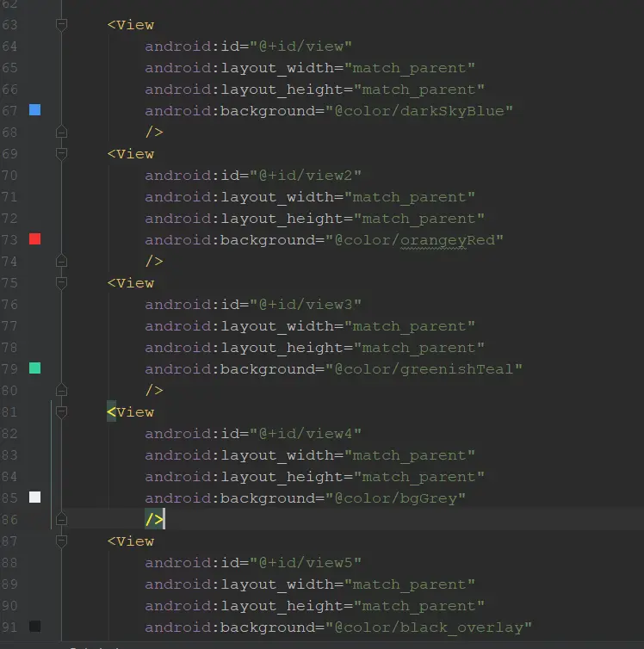This screenshot has height=649, width=644.
Task: Open the darkSkyBlue color swatch in gutter
Action: click(34, 109)
